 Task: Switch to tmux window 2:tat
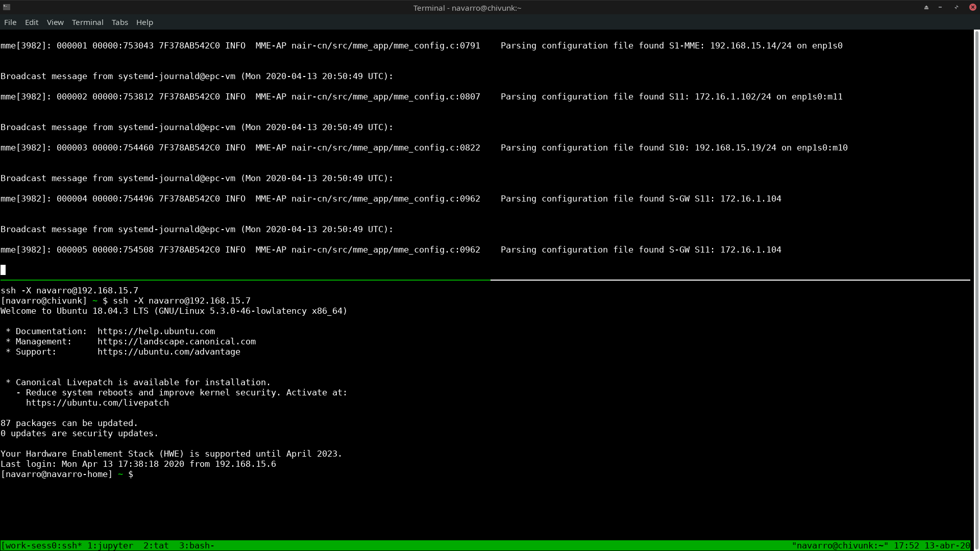pyautogui.click(x=156, y=545)
